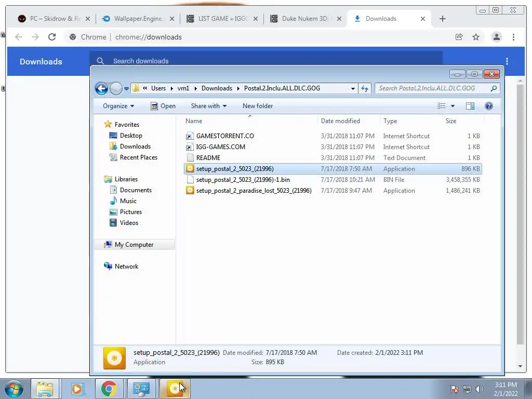Open the Downloads page three-dot menu
532x399 pixels.
(507, 61)
